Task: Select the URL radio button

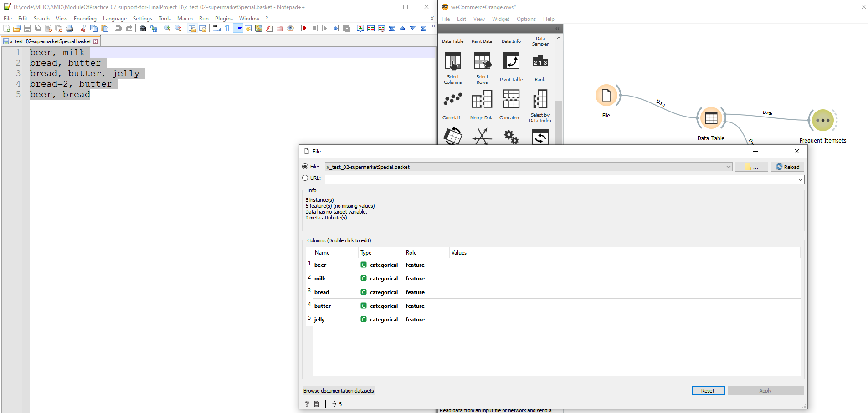Action: [305, 178]
